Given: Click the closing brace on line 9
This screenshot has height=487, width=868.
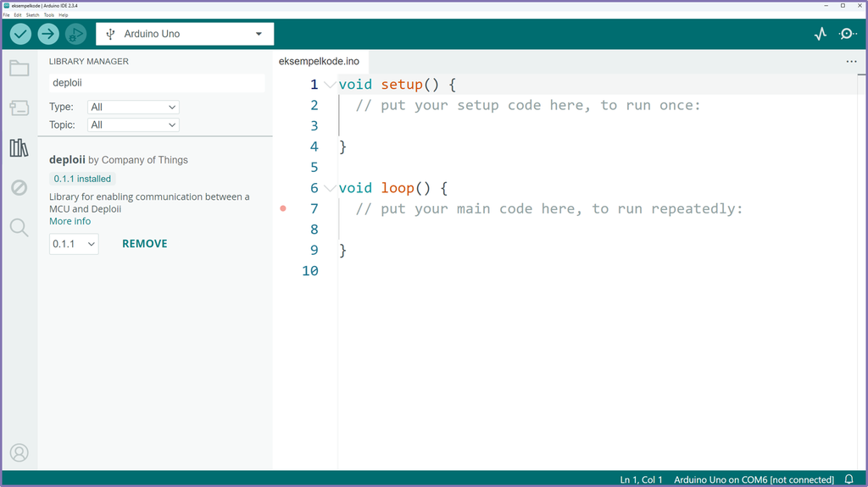Looking at the screenshot, I should click(342, 250).
